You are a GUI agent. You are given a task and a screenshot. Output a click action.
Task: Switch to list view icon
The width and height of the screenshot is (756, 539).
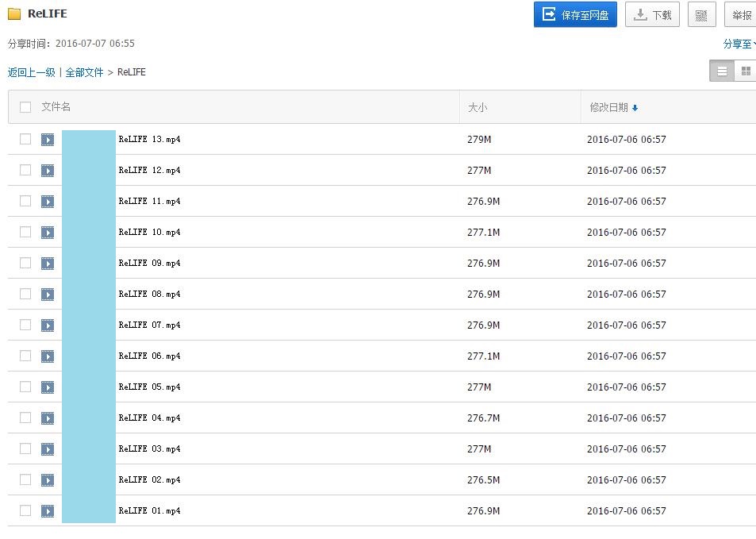722,71
